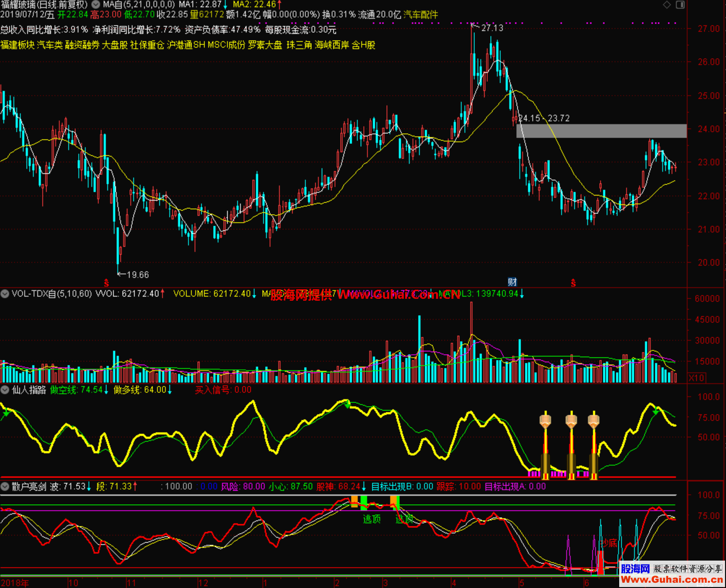Open the Www.Guhai.com.cn link at bottom right
726x588 pixels.
pos(672,580)
